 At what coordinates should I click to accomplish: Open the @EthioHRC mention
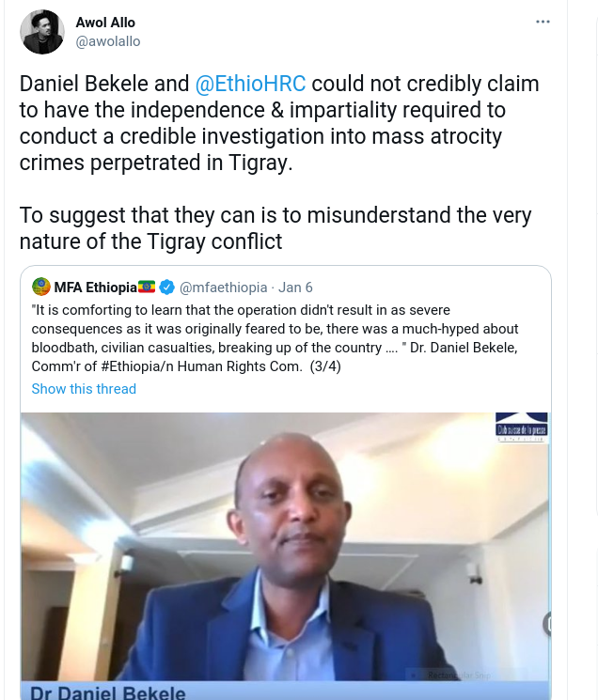tap(250, 84)
